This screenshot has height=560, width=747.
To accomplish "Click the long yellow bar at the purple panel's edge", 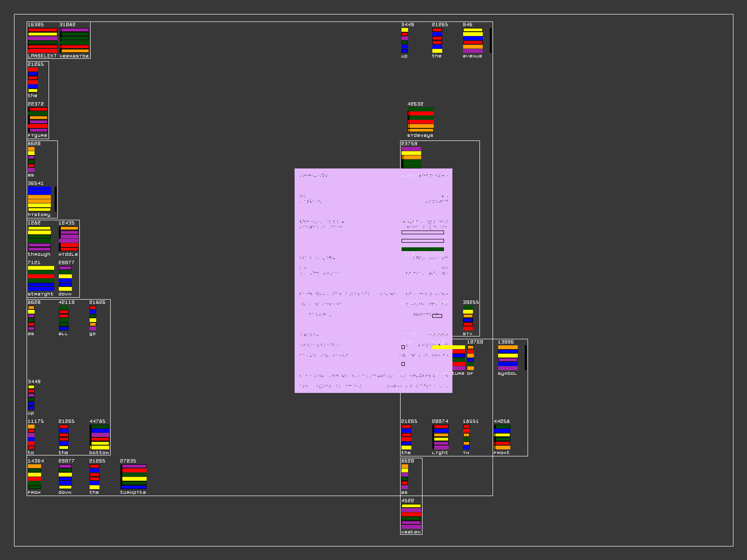I will click(x=448, y=347).
